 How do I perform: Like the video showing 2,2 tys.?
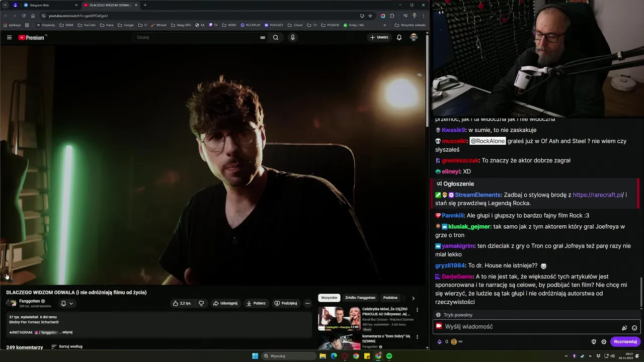[x=181, y=303]
